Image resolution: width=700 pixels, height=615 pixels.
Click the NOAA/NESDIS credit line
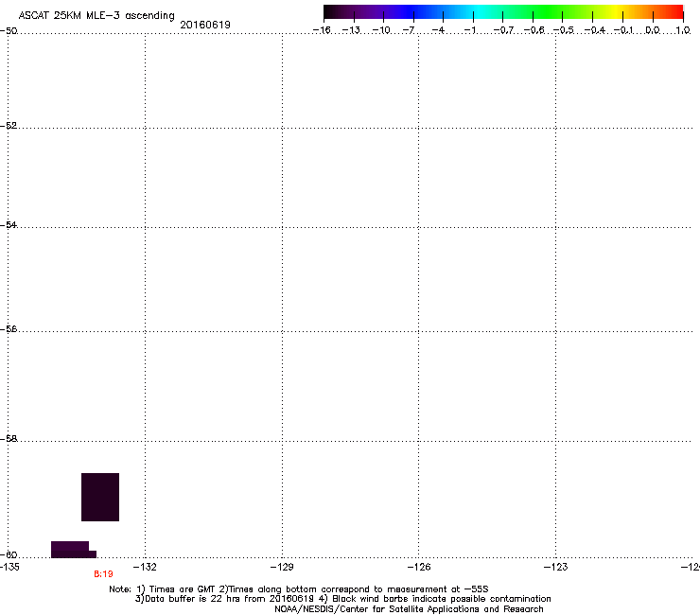coord(409,609)
